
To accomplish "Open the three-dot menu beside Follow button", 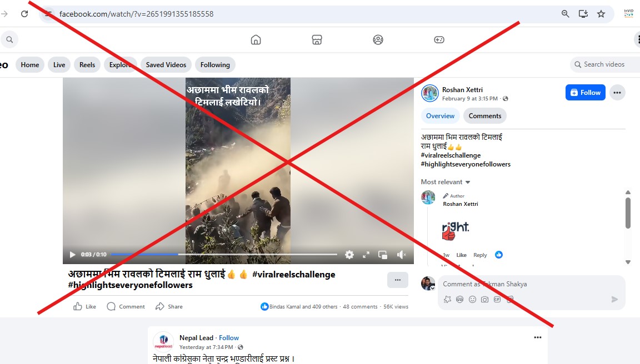I will point(617,93).
